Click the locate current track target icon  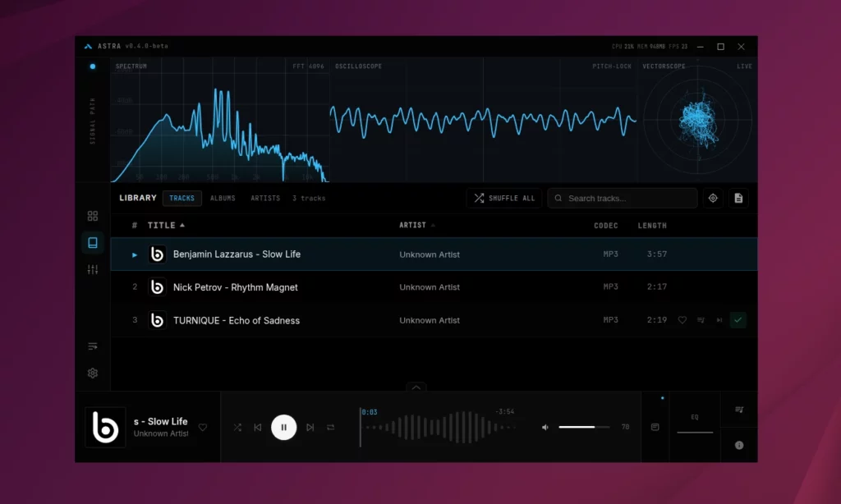click(713, 198)
